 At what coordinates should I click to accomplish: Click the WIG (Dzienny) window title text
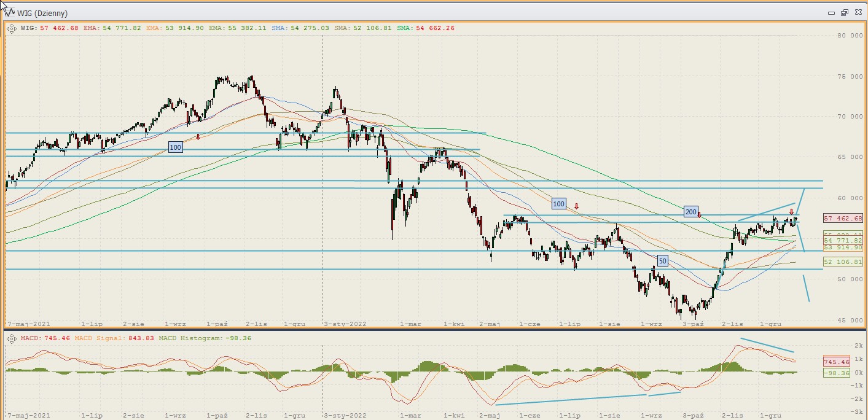pyautogui.click(x=42, y=13)
